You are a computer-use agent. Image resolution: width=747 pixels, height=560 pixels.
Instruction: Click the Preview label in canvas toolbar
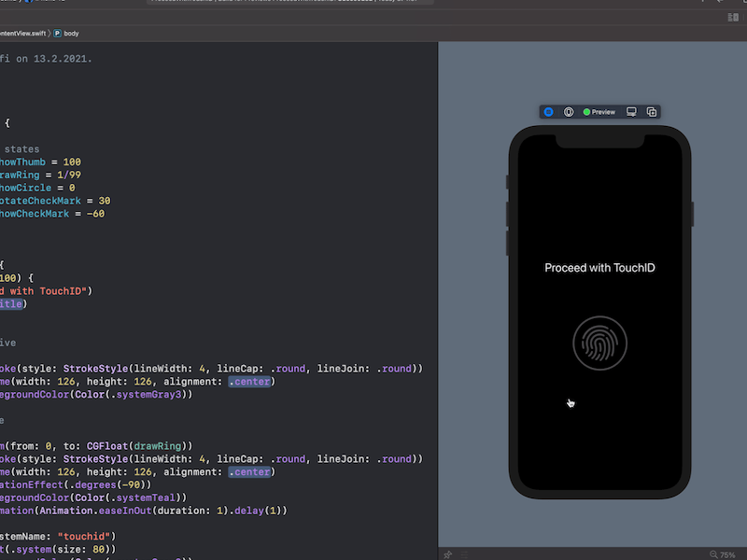tap(602, 111)
